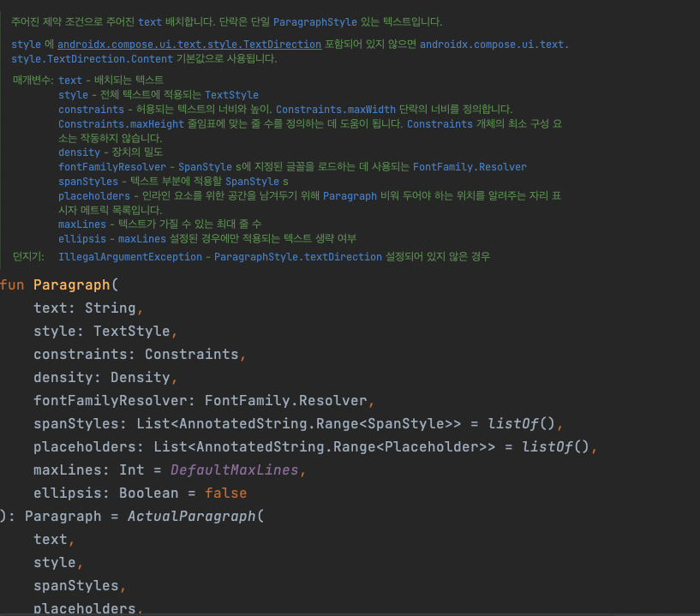Screen dimensions: 700x616
Task: Click IllegalArgumentException in the 던지기 section
Action: click(x=130, y=257)
